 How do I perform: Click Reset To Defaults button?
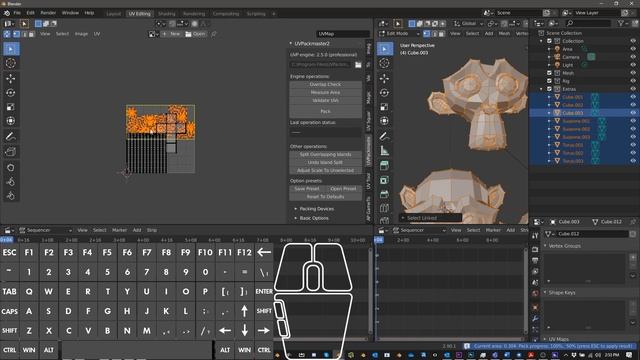click(x=325, y=197)
